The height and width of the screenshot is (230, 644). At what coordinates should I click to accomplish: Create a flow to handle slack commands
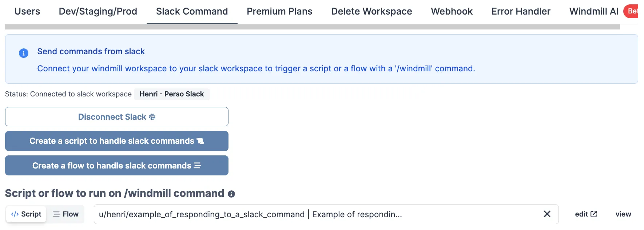tap(117, 166)
